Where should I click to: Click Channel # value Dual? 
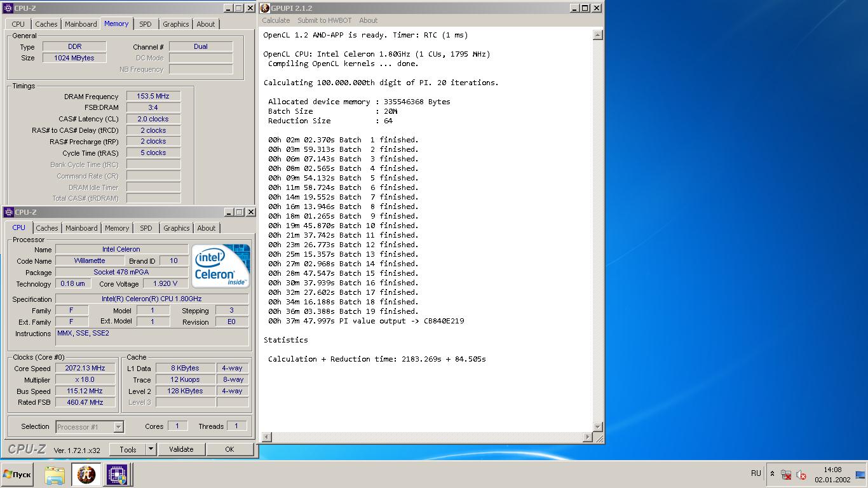(201, 46)
